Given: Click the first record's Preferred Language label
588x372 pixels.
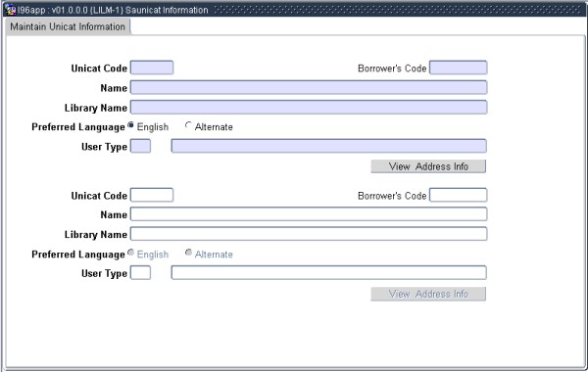Looking at the screenshot, I should coord(78,127).
